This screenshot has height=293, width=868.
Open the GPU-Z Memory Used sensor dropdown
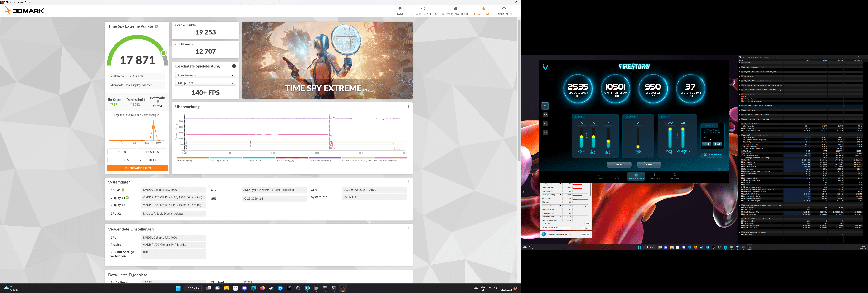pyautogui.click(x=560, y=199)
